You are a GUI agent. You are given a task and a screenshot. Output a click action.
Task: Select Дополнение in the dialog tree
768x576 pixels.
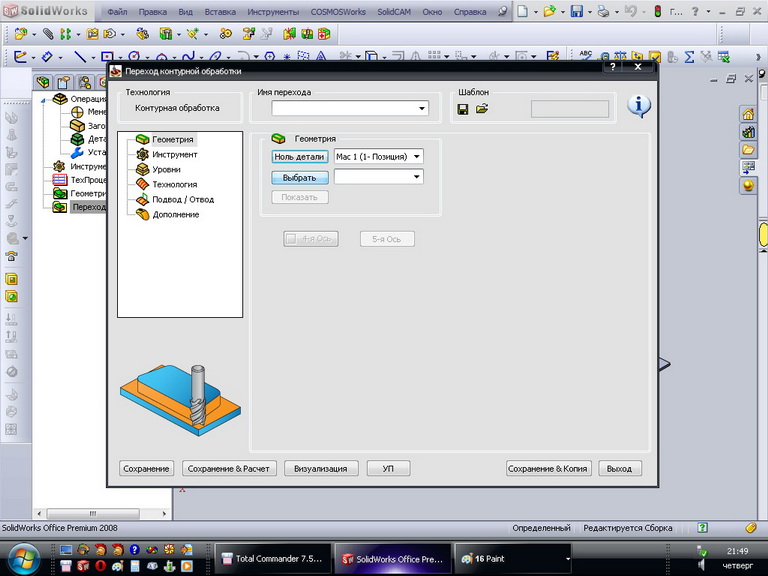click(175, 215)
